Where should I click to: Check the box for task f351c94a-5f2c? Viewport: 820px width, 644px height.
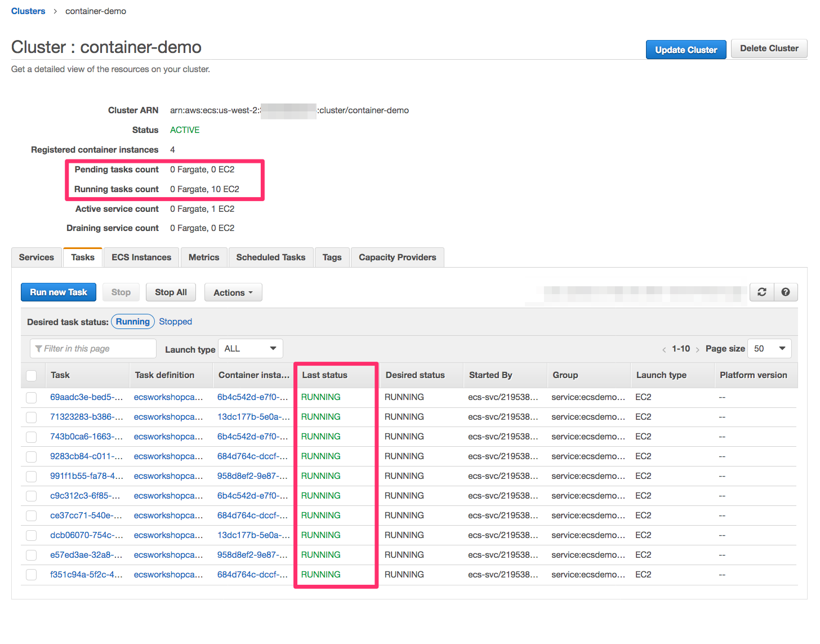point(32,575)
